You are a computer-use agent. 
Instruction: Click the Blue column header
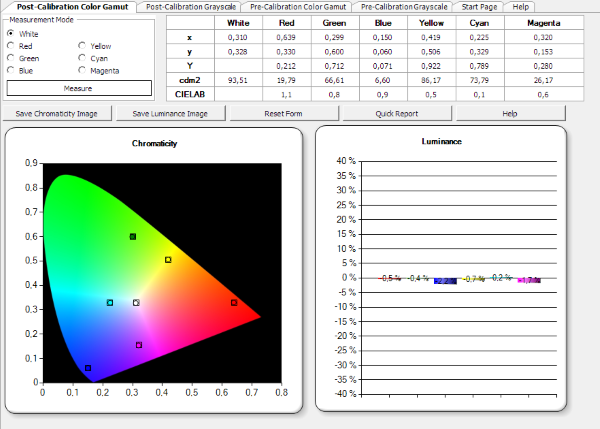point(383,23)
